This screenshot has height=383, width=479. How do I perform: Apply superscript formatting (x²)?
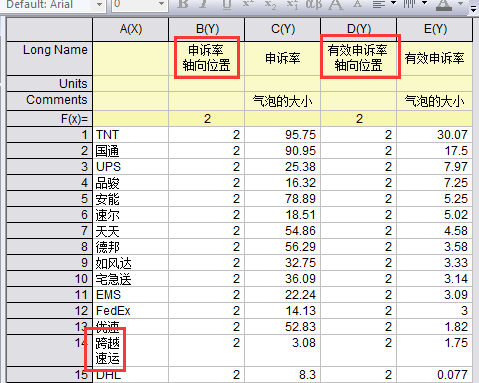[x=248, y=4]
